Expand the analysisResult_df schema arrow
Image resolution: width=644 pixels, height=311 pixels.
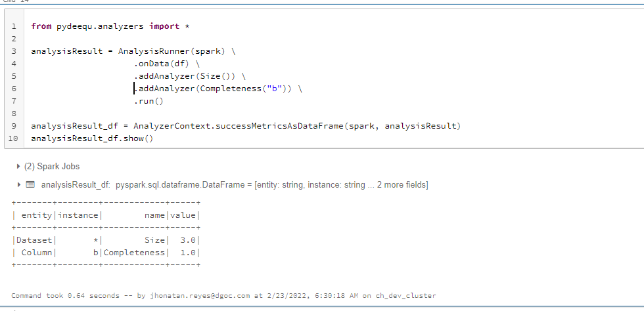(18, 185)
